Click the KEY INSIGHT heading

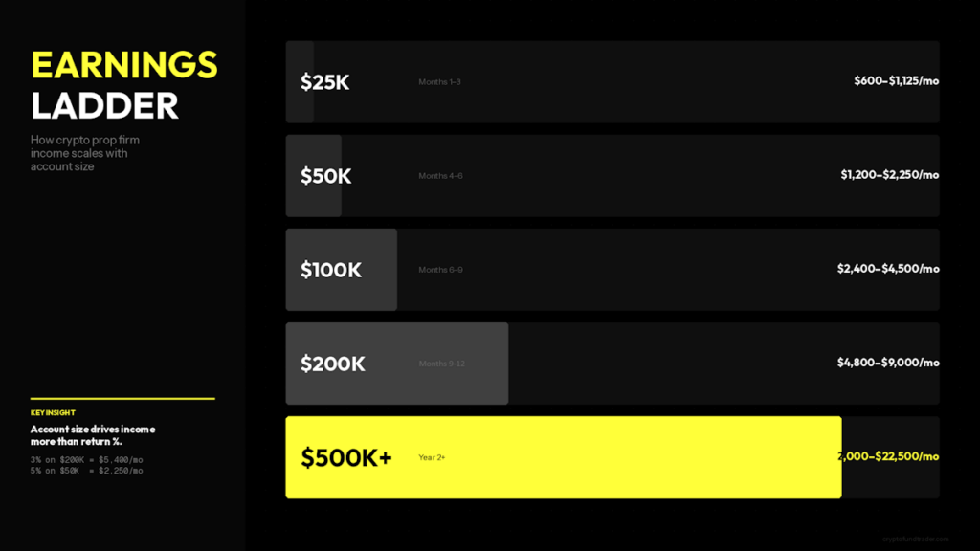(53, 413)
